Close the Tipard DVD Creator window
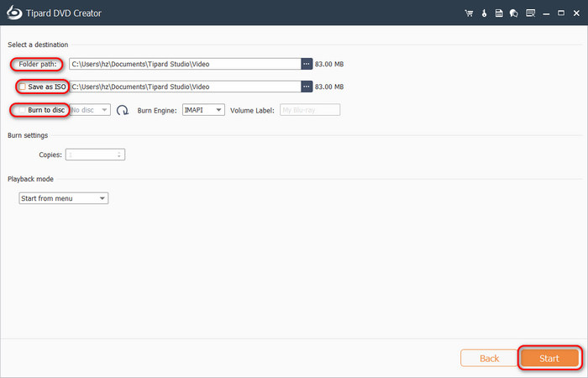Screen dimensions: 588x378 (576, 13)
